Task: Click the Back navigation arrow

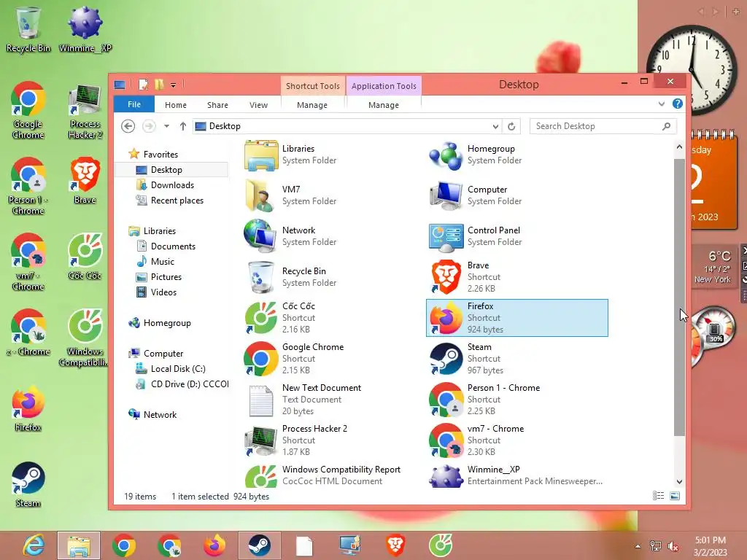Action: point(128,126)
